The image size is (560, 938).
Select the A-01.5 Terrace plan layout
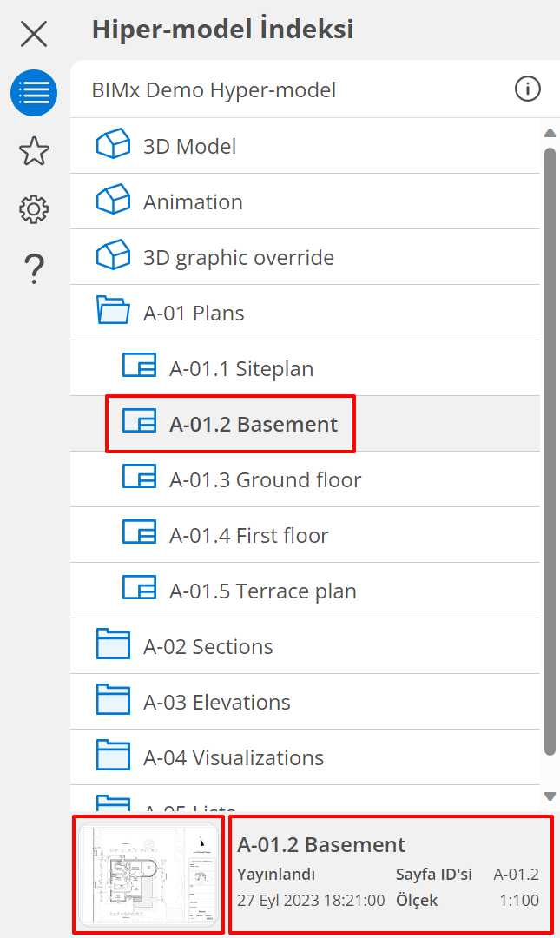click(x=262, y=591)
